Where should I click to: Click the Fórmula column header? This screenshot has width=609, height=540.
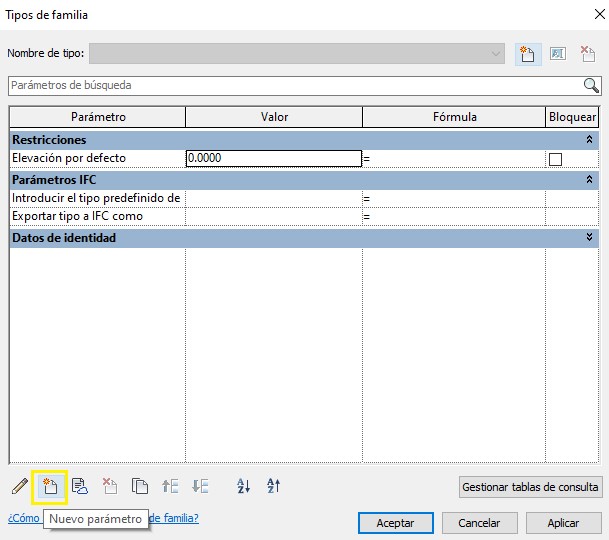454,117
